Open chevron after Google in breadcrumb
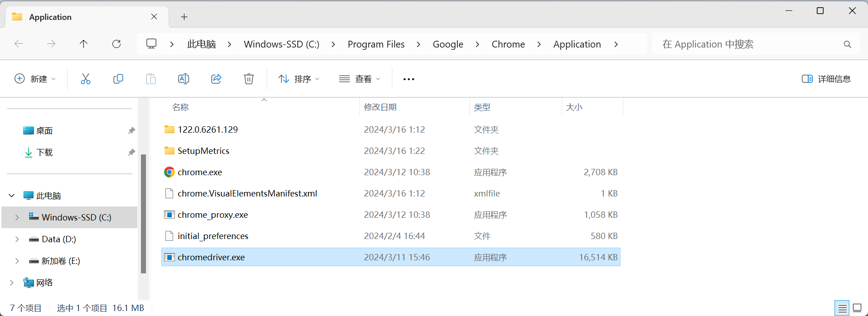868x316 pixels. (477, 44)
